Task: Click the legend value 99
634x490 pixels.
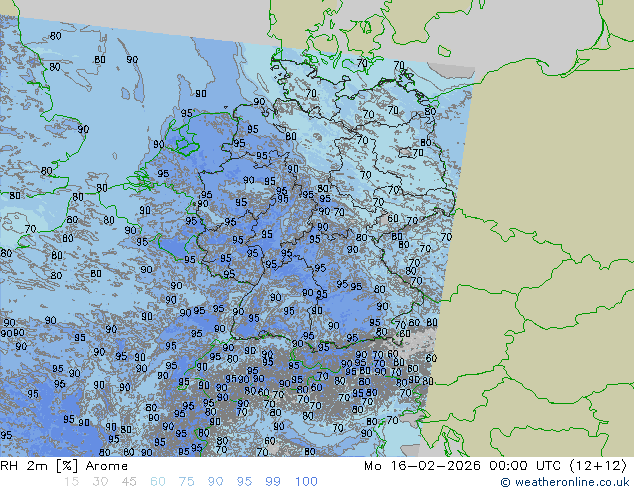Action: (273, 482)
